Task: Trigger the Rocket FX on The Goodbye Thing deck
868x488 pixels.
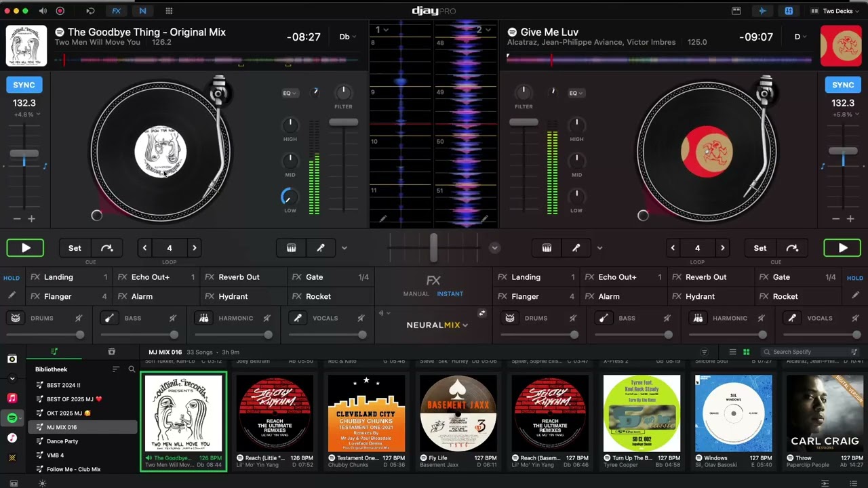Action: point(331,296)
